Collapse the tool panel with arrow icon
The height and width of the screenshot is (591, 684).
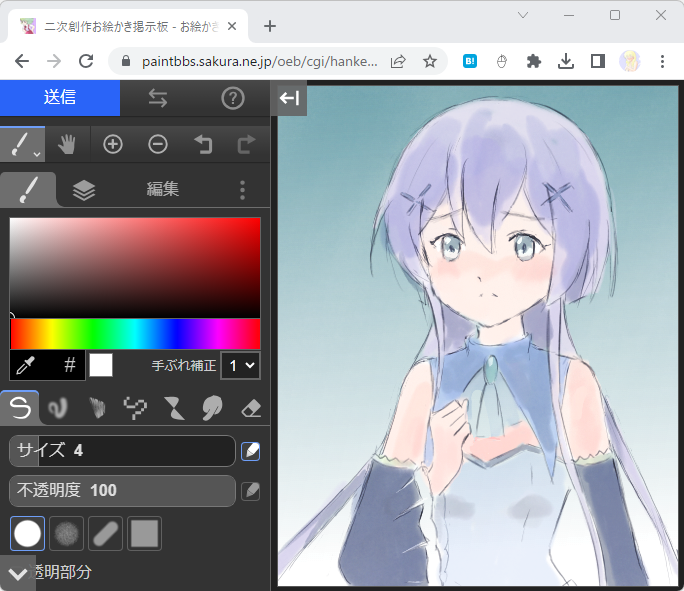coord(289,98)
